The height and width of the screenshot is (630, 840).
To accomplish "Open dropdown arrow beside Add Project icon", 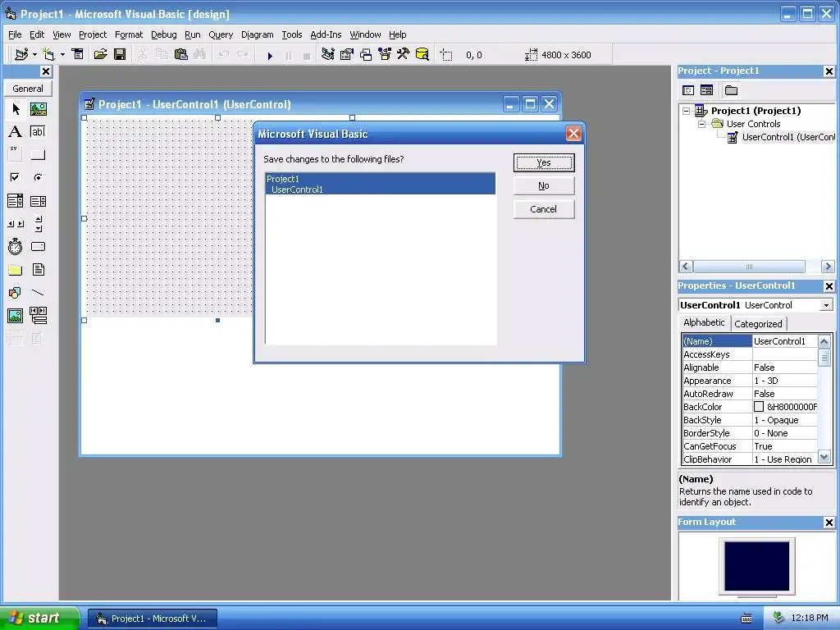I will (34, 55).
